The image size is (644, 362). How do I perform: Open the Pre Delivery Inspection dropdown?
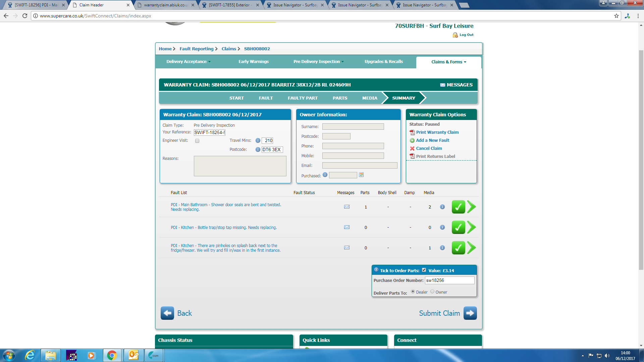coord(318,62)
